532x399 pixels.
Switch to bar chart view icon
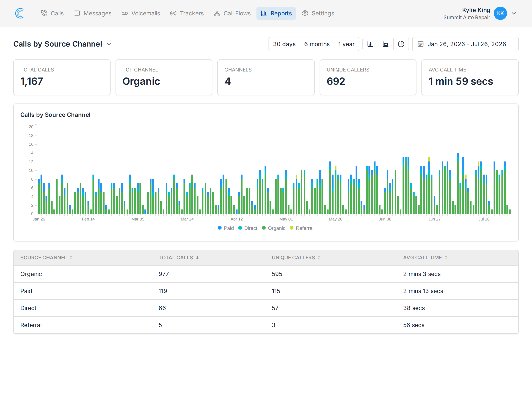tap(370, 44)
